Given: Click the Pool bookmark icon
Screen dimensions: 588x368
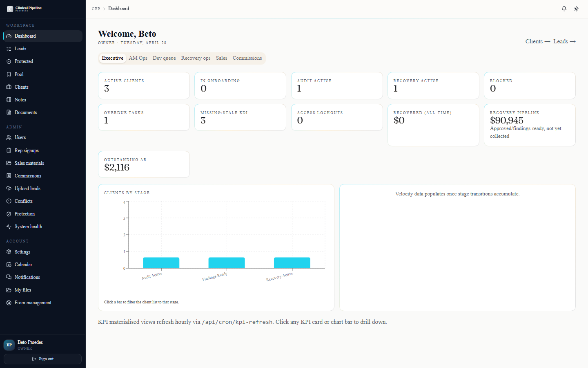Looking at the screenshot, I should click(9, 74).
